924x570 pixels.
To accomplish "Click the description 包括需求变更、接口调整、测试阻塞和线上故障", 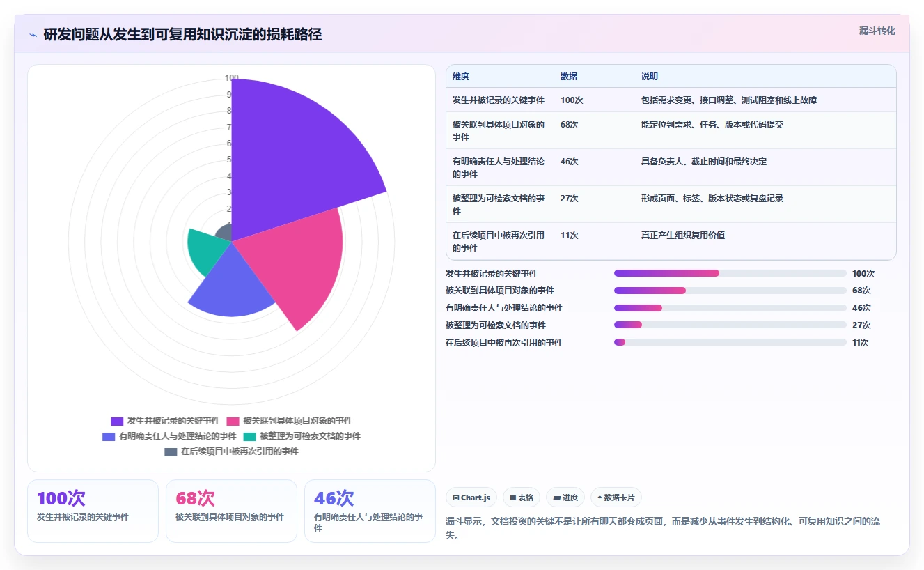I will click(729, 100).
